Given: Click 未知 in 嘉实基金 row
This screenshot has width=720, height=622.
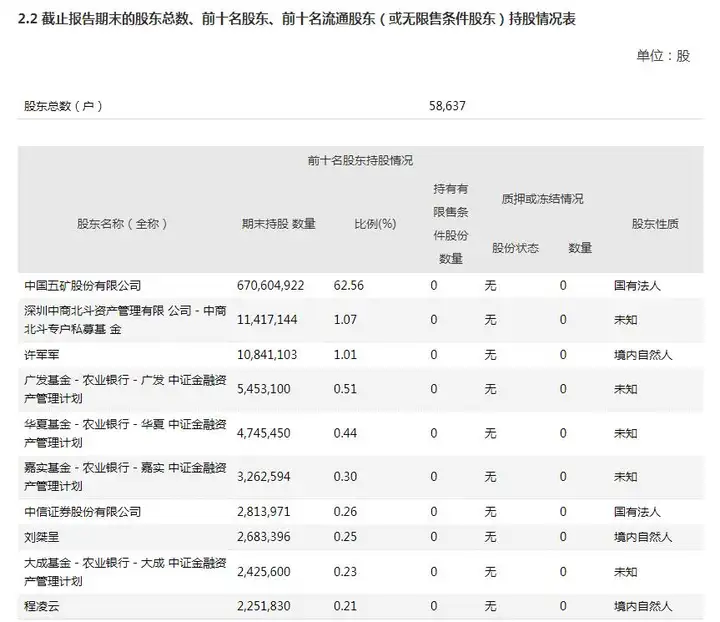Looking at the screenshot, I should coord(625,476).
